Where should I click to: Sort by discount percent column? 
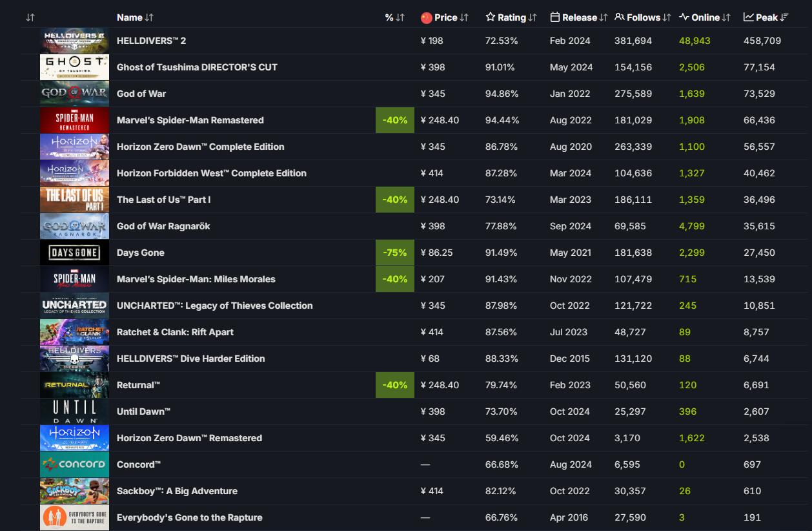point(394,17)
